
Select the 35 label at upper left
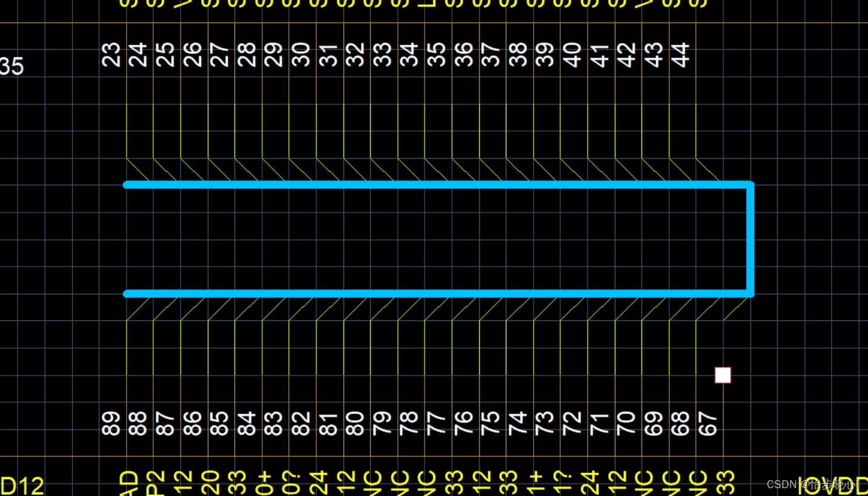point(12,67)
